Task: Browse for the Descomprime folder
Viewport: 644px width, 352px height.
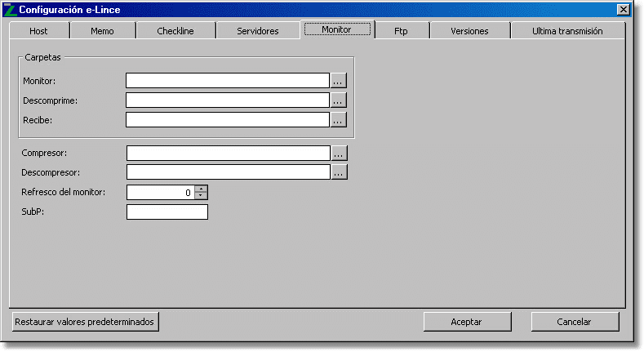Action: [339, 100]
